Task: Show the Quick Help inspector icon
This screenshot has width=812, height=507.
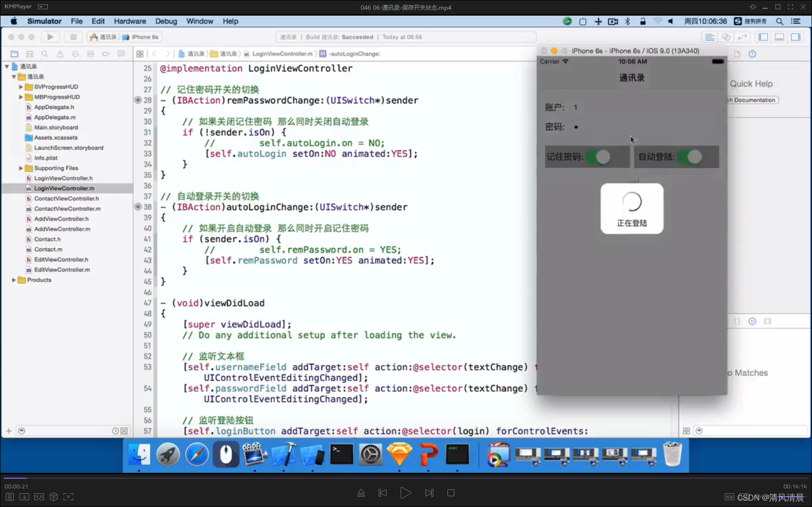Action: pos(752,54)
